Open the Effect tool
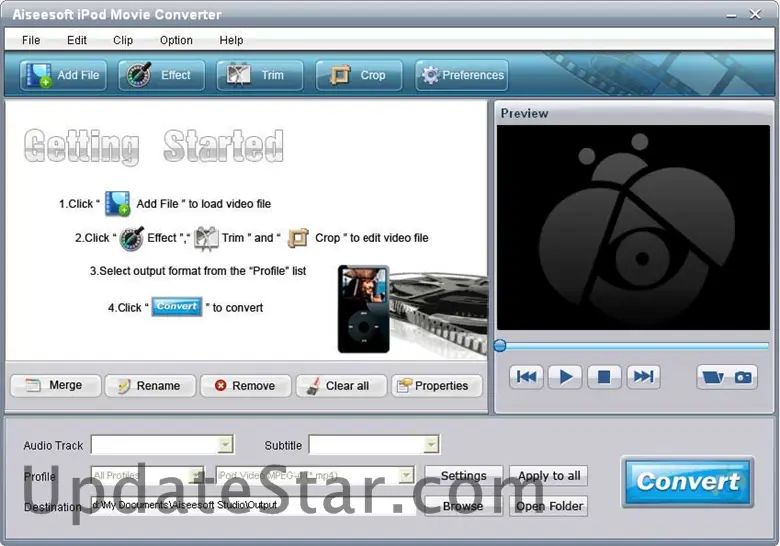780x546 pixels. point(162,76)
